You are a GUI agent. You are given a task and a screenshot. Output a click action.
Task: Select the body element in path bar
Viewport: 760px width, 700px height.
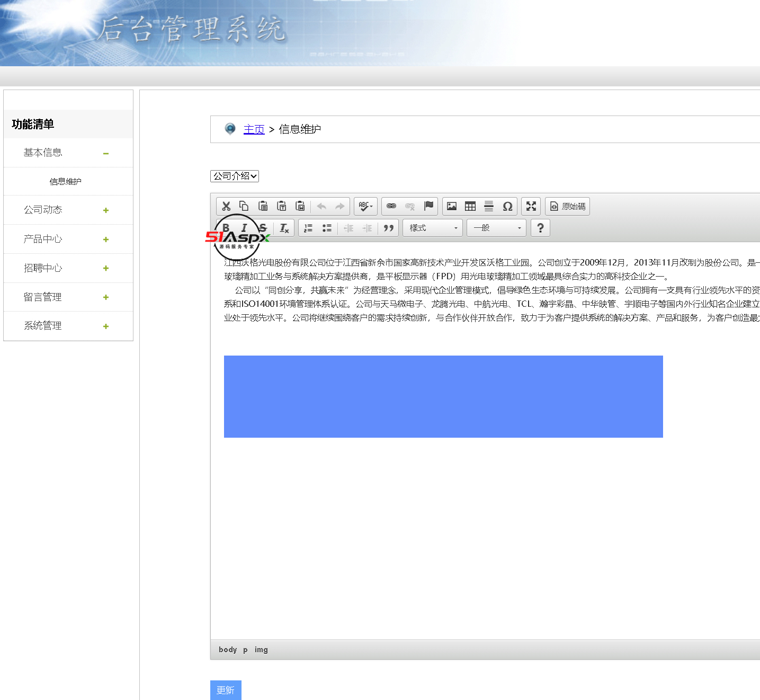pyautogui.click(x=228, y=650)
